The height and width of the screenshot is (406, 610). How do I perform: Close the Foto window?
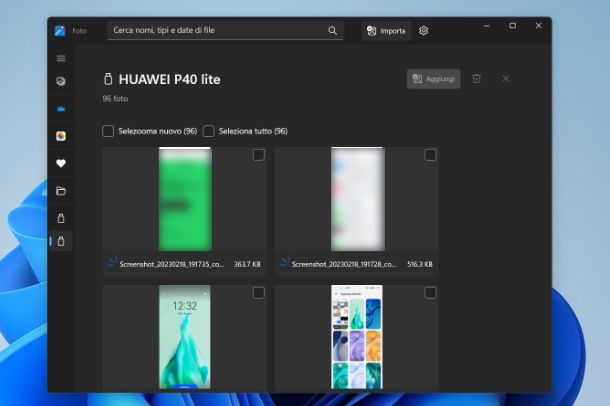click(538, 26)
